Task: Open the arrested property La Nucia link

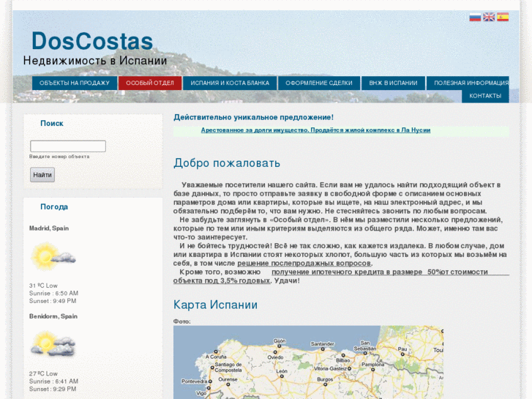Action: coord(315,130)
